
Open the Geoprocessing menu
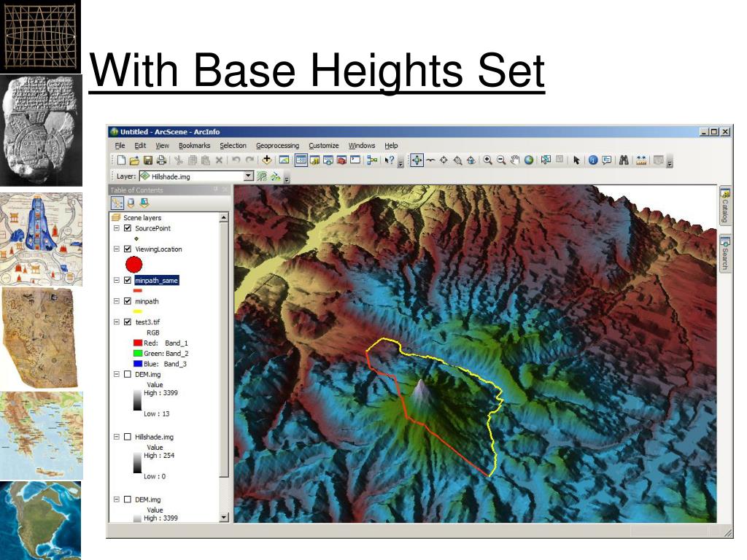pos(277,145)
